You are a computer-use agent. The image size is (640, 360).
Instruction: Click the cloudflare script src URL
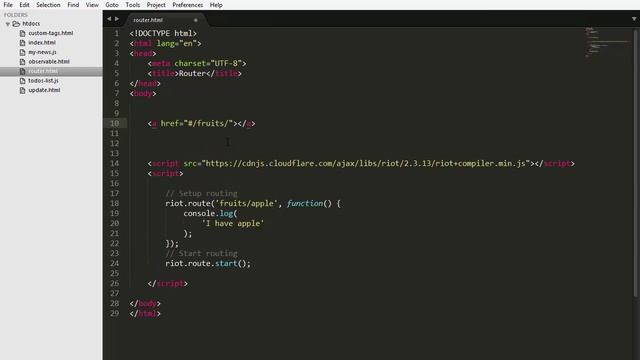[x=366, y=163]
